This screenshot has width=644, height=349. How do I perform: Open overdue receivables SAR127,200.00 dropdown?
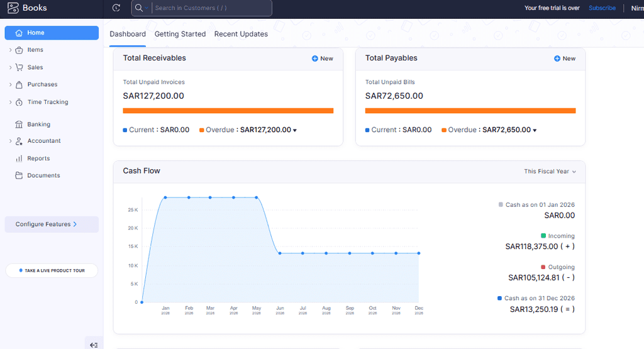295,130
